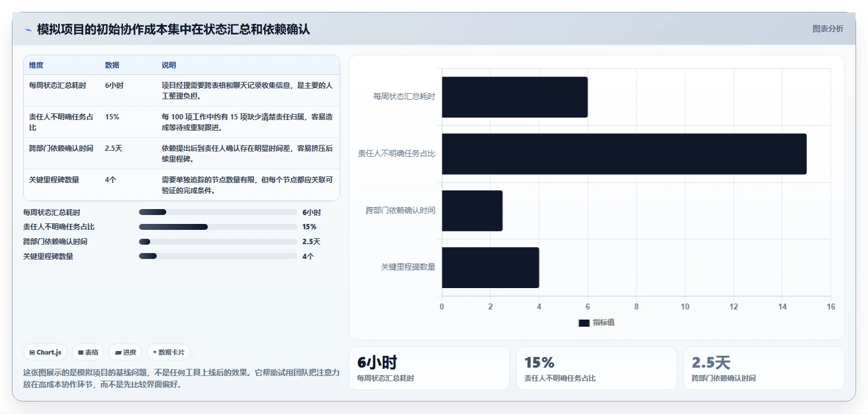This screenshot has height=414, width=868.
Task: Select the 表格 chip
Action: [88, 352]
